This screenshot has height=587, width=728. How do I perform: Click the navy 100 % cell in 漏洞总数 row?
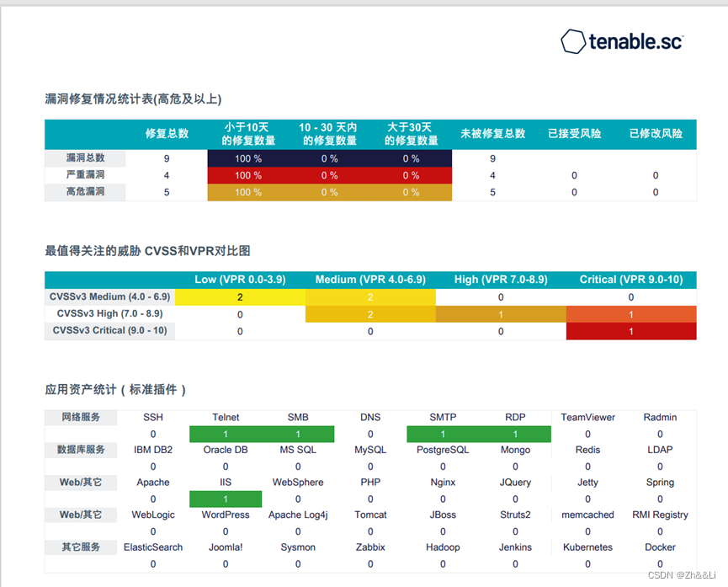pyautogui.click(x=248, y=158)
